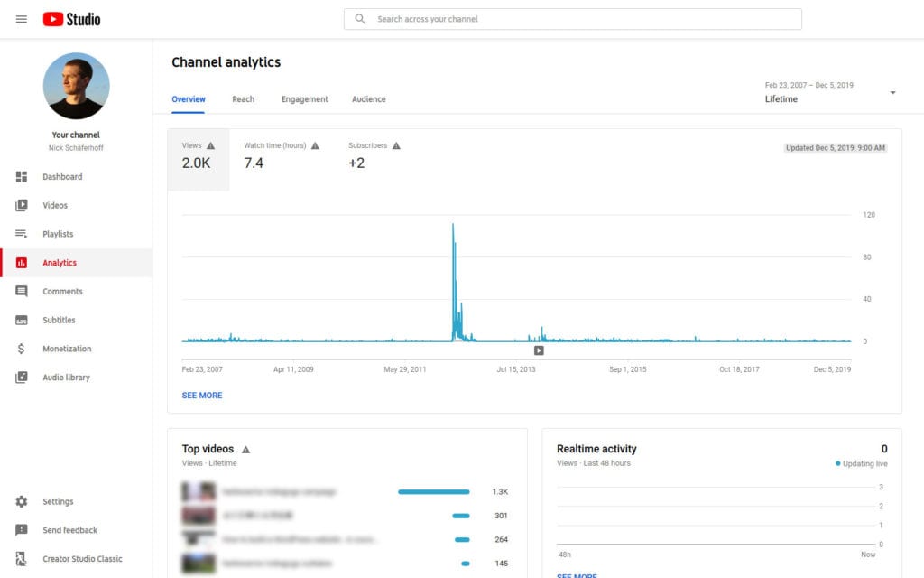The image size is (924, 578).
Task: Switch to the Audience tab
Action: (x=368, y=99)
